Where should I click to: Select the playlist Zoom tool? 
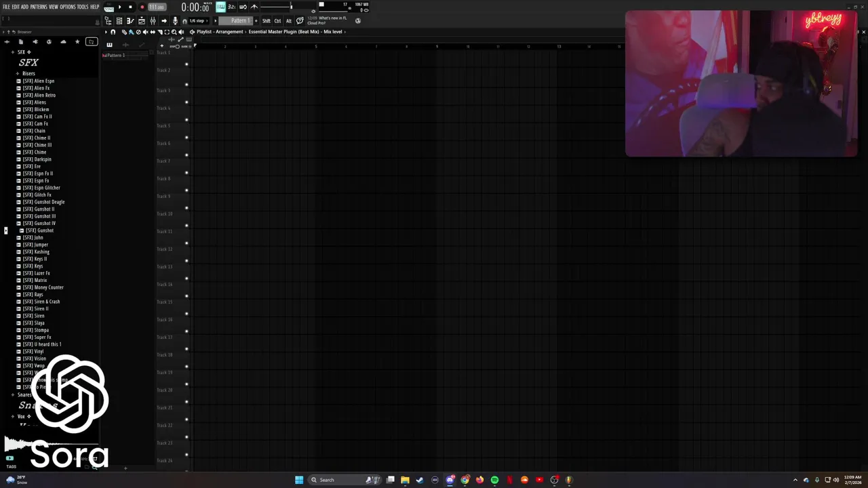tap(174, 32)
